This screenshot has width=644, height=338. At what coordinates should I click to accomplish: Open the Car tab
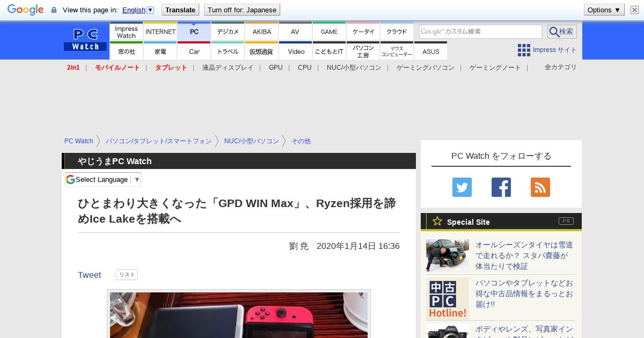(194, 51)
